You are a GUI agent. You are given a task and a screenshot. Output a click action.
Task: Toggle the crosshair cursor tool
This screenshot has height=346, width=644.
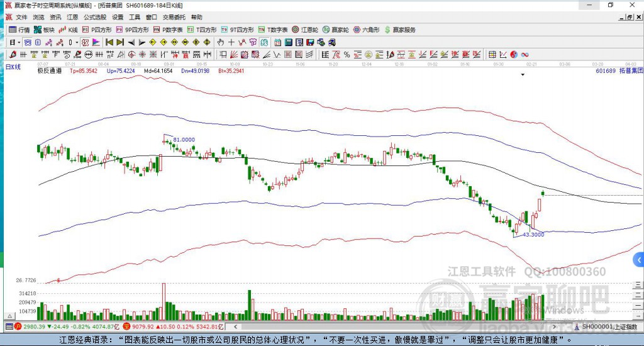click(x=231, y=42)
